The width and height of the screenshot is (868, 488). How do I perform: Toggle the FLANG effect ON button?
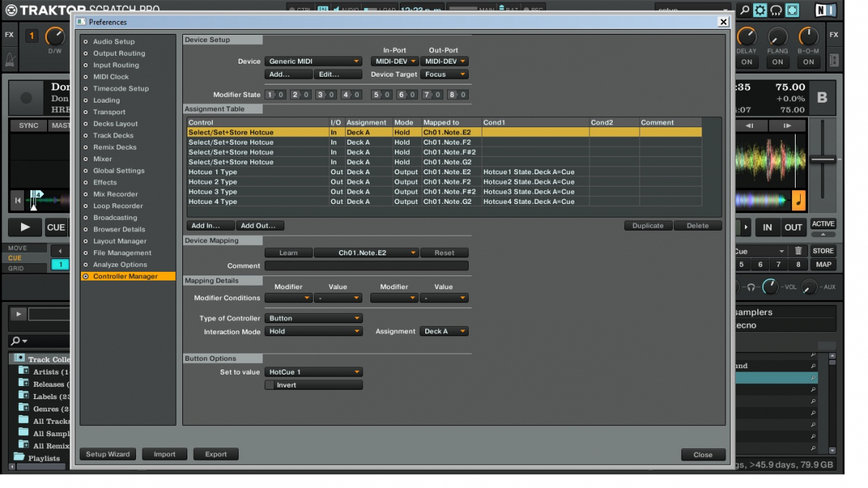(x=778, y=62)
